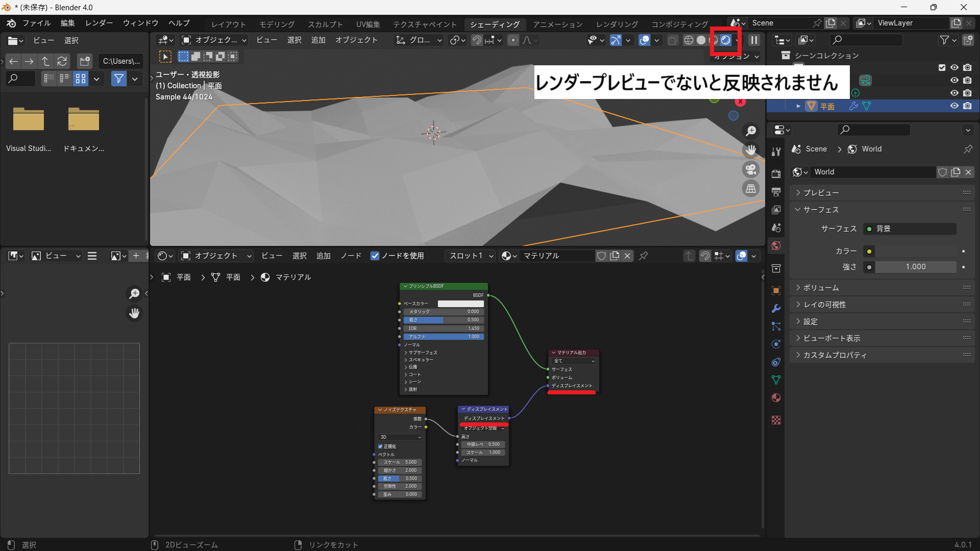Expand the ボリューム panel

click(821, 288)
